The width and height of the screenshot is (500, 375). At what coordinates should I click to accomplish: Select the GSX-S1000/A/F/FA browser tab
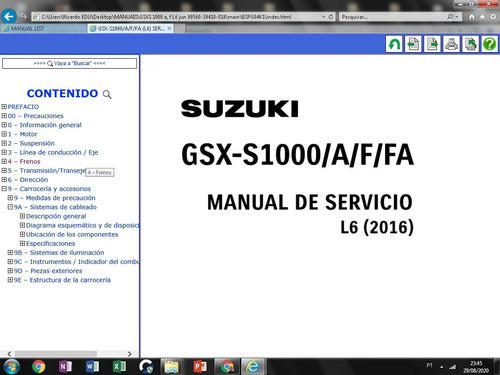pos(131,29)
